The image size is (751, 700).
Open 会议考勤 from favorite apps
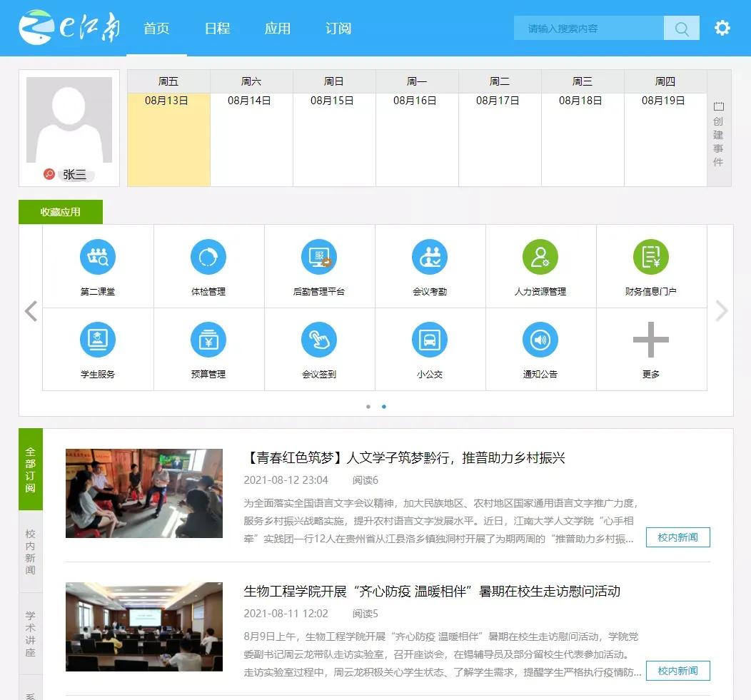coord(430,265)
